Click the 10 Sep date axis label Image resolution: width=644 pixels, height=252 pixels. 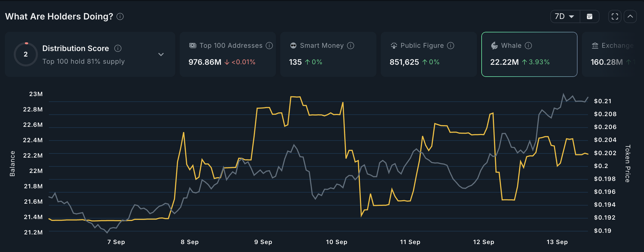pyautogui.click(x=337, y=242)
